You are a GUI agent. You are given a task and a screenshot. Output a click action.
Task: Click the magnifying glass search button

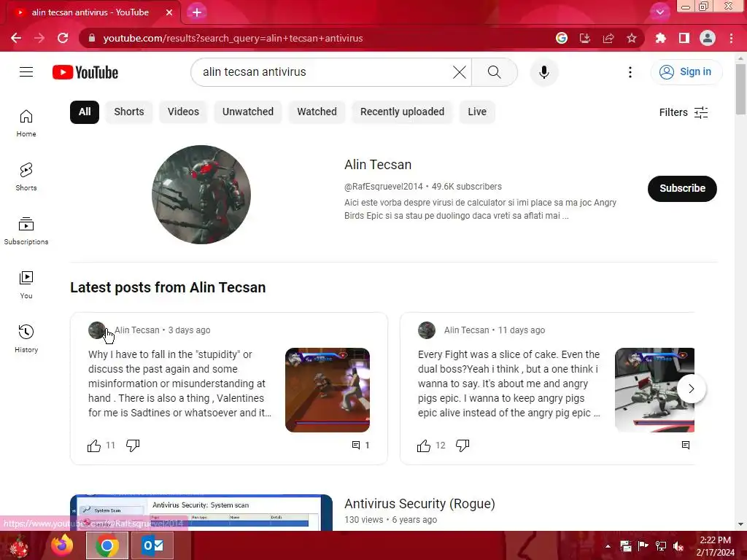click(x=495, y=72)
